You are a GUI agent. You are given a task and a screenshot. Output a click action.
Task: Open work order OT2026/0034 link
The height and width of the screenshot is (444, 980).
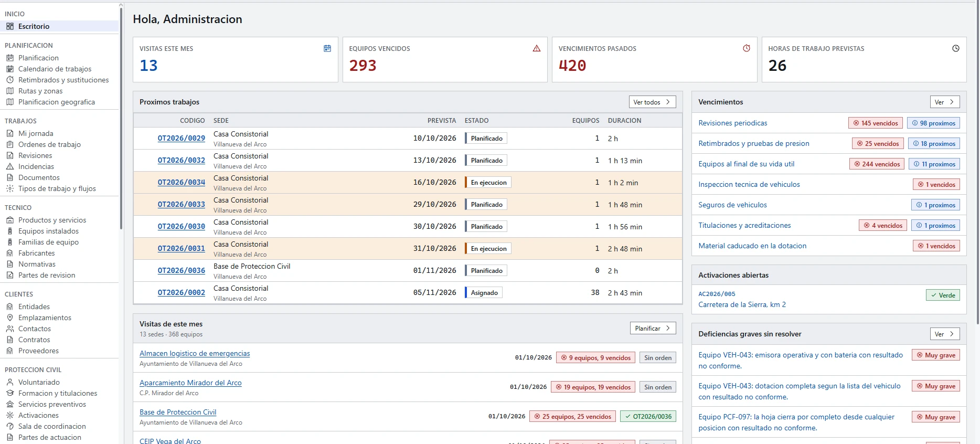tap(182, 183)
